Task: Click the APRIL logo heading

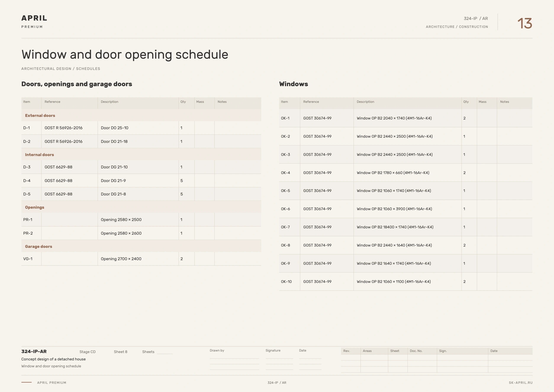Action: coord(34,18)
